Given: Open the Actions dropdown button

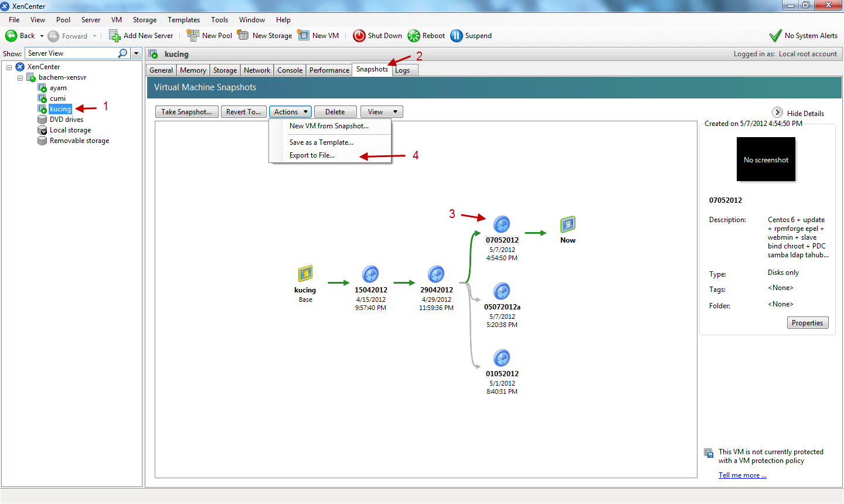Looking at the screenshot, I should click(x=290, y=112).
